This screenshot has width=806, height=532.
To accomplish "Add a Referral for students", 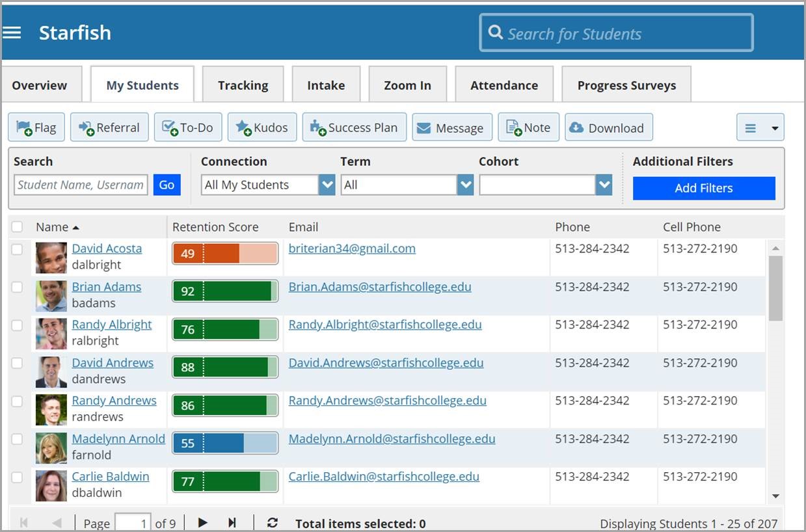I will pyautogui.click(x=109, y=127).
